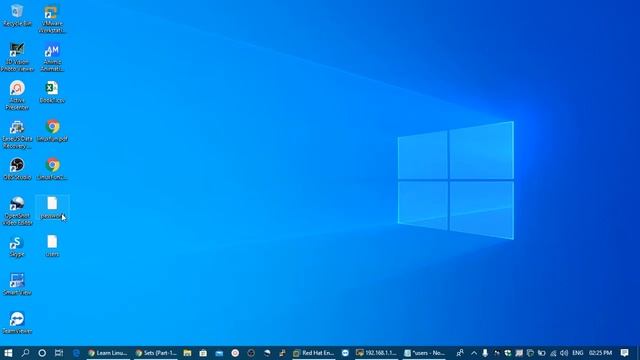
Task: Select the LinuxFunz Chrome shortcut icon
Action: (x=52, y=169)
